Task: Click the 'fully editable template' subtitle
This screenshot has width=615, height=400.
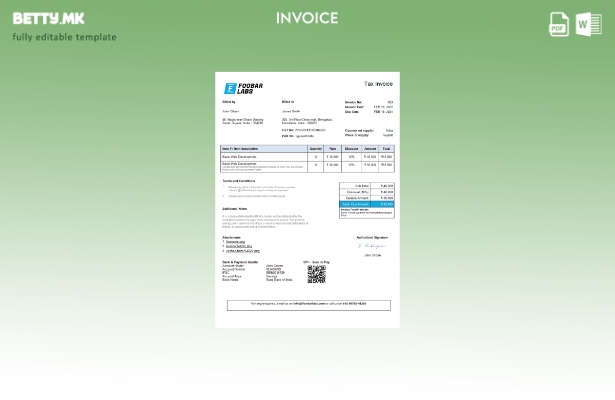Action: (x=64, y=37)
